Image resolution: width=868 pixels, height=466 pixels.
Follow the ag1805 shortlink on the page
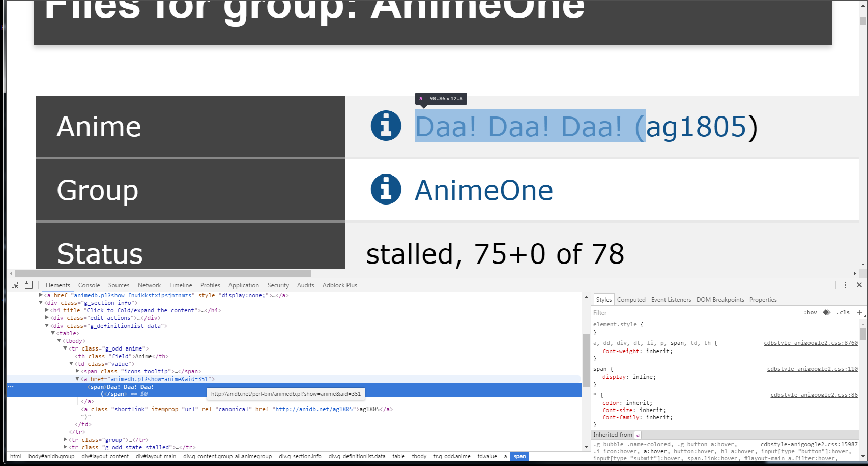coord(696,127)
